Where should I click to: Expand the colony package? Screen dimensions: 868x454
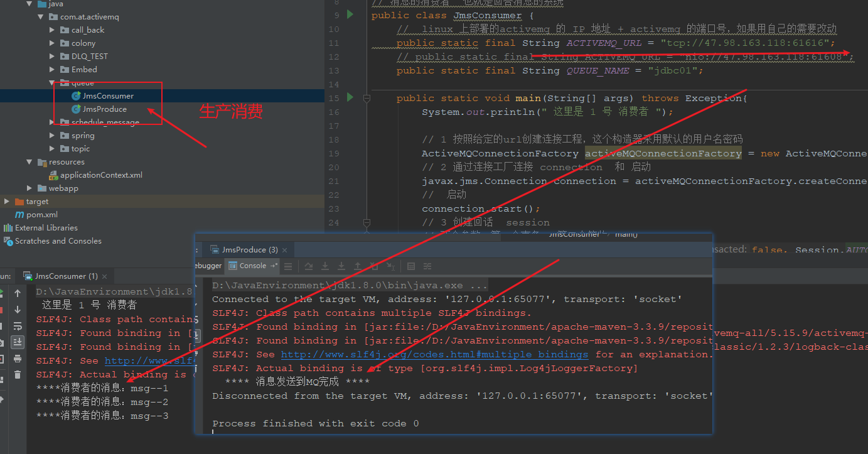tap(52, 43)
